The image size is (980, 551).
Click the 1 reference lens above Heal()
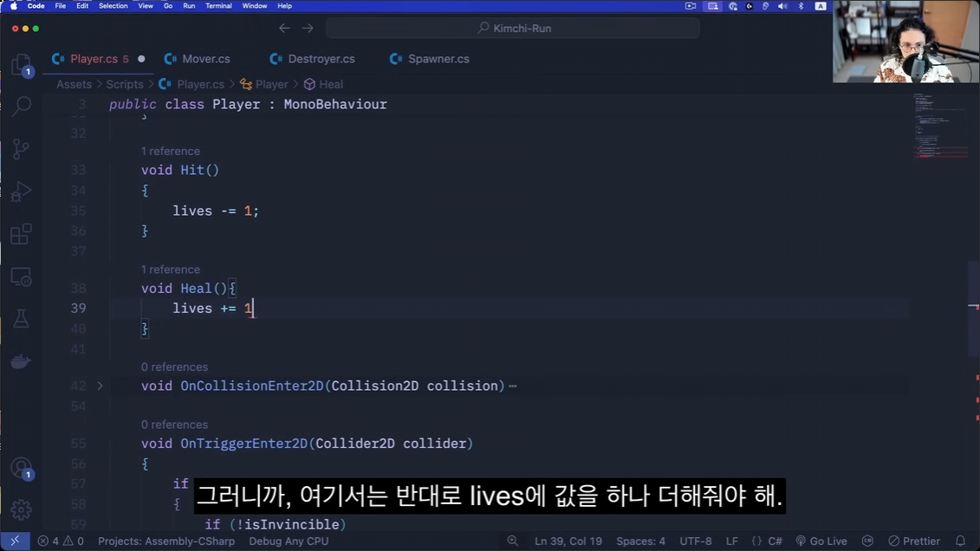(x=170, y=269)
